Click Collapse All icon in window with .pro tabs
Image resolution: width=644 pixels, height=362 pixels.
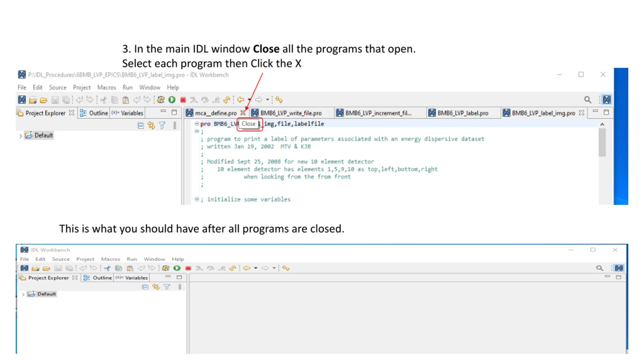tap(141, 125)
